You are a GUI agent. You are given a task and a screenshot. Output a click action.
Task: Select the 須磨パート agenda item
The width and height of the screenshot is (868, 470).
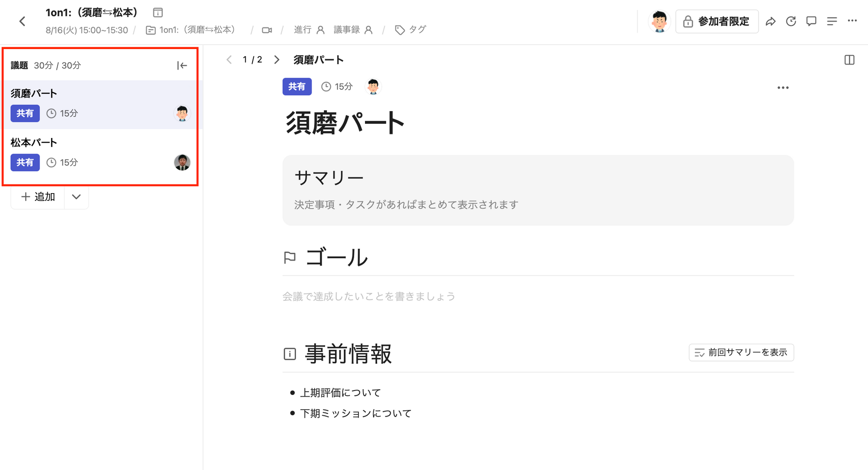pos(100,104)
